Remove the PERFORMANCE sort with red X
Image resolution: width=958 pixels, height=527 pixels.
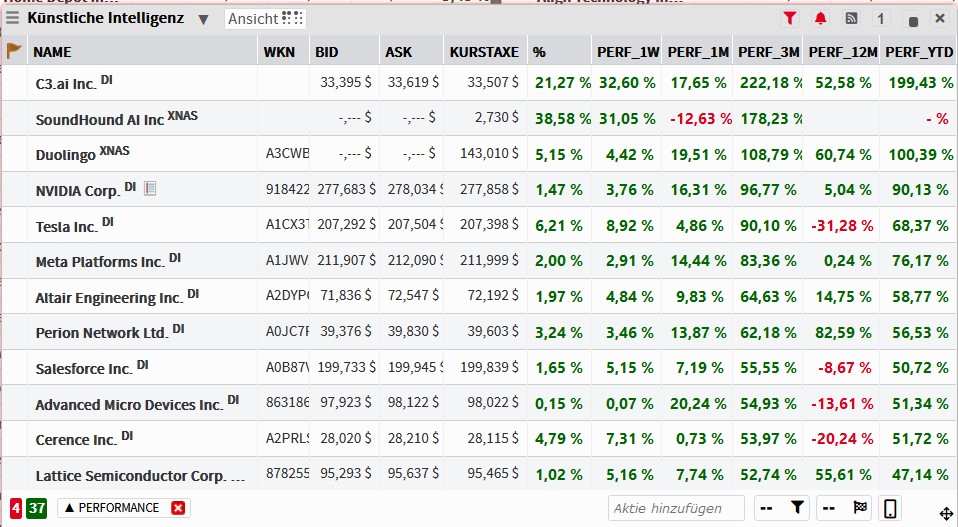click(x=178, y=508)
